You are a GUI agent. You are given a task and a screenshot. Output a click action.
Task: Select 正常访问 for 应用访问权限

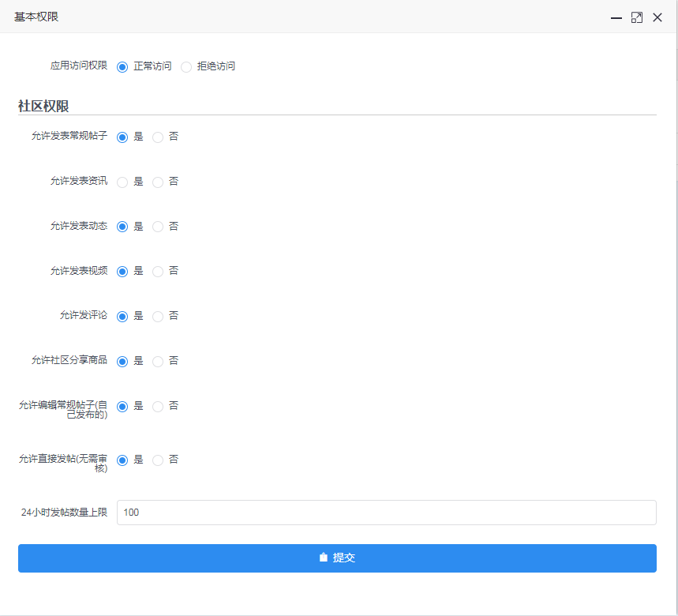(x=122, y=67)
